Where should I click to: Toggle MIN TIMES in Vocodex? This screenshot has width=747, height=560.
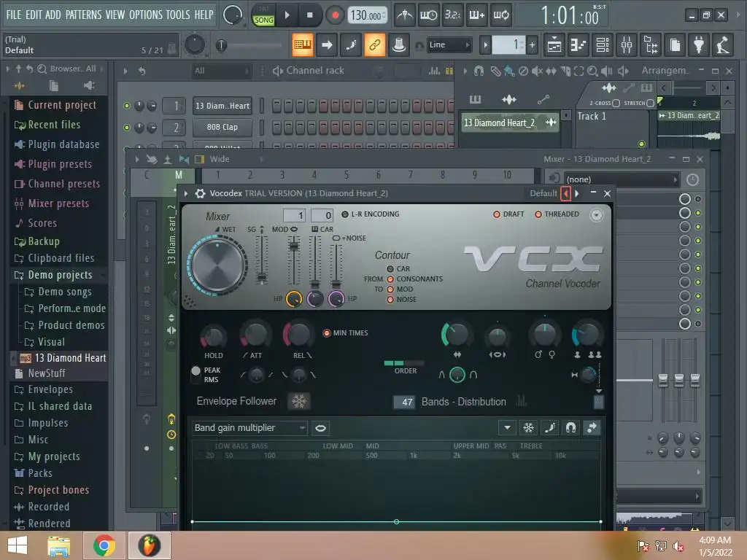click(x=327, y=332)
